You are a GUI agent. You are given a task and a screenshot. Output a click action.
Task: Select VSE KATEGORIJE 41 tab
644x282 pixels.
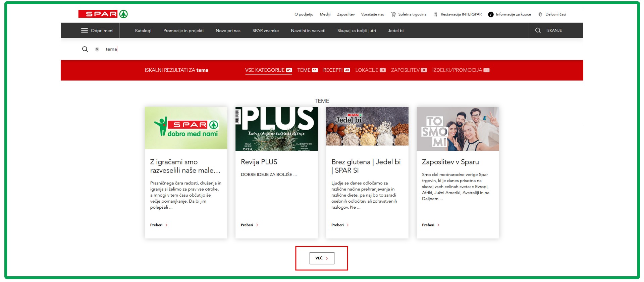tap(269, 70)
